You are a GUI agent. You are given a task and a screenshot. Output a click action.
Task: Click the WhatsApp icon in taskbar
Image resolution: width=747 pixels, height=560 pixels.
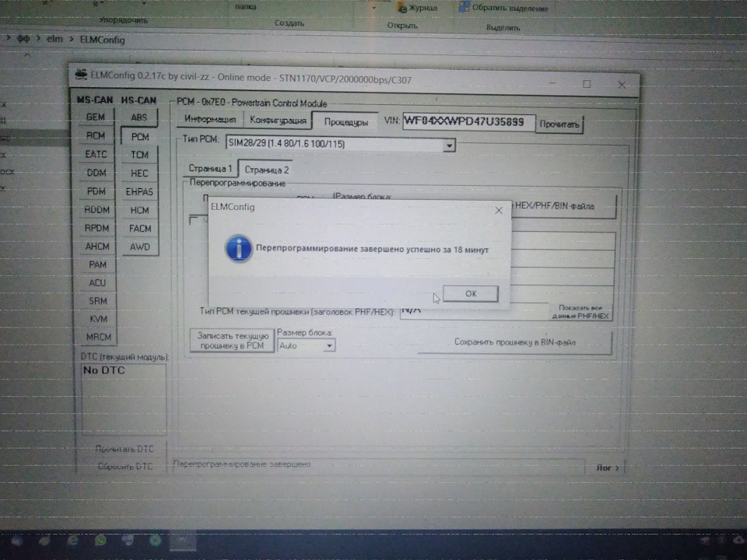pyautogui.click(x=100, y=541)
